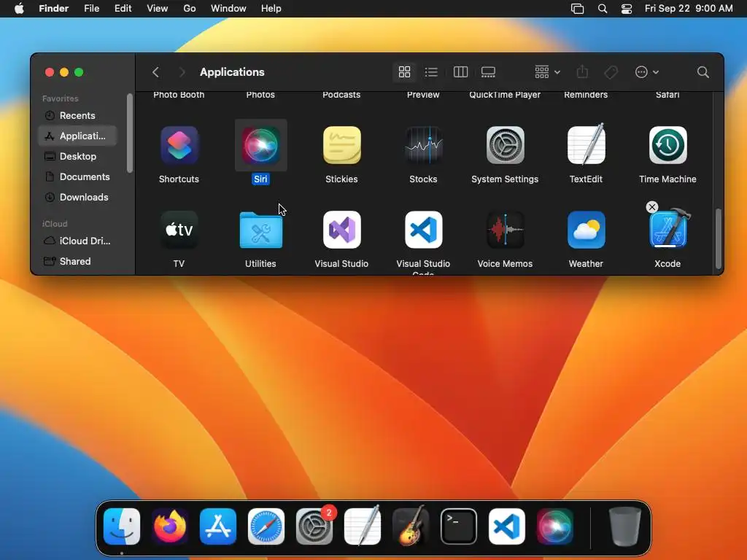
Task: Select Downloads in the sidebar
Action: coord(77,198)
